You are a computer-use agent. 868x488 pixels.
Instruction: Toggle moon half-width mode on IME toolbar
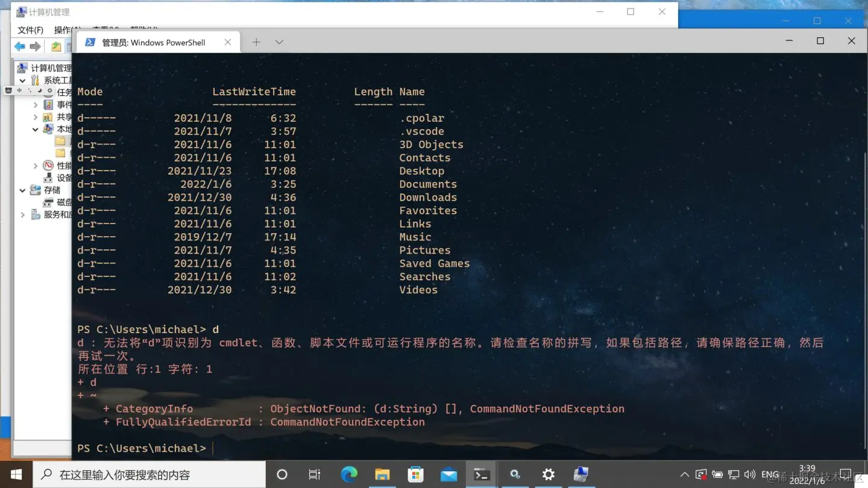[x=39, y=90]
